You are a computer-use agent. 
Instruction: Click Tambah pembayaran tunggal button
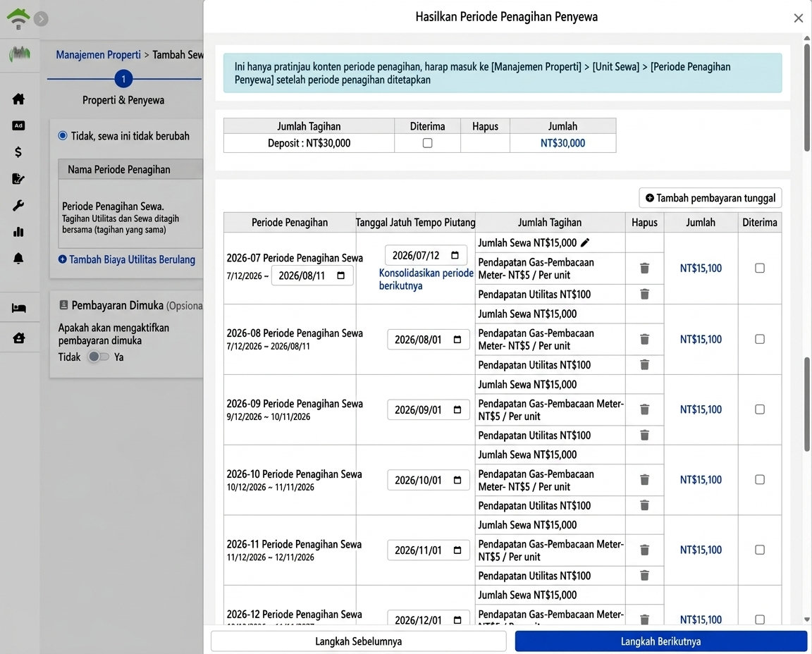click(710, 198)
